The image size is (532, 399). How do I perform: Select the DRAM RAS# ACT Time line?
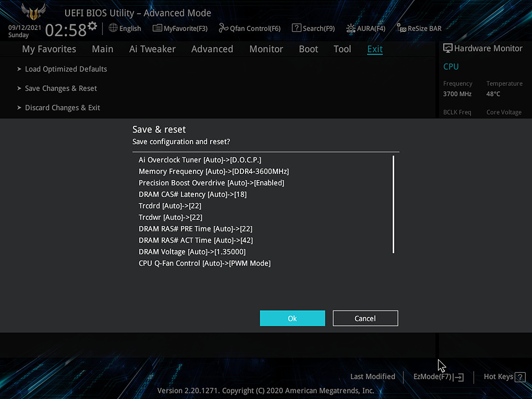pyautogui.click(x=196, y=240)
